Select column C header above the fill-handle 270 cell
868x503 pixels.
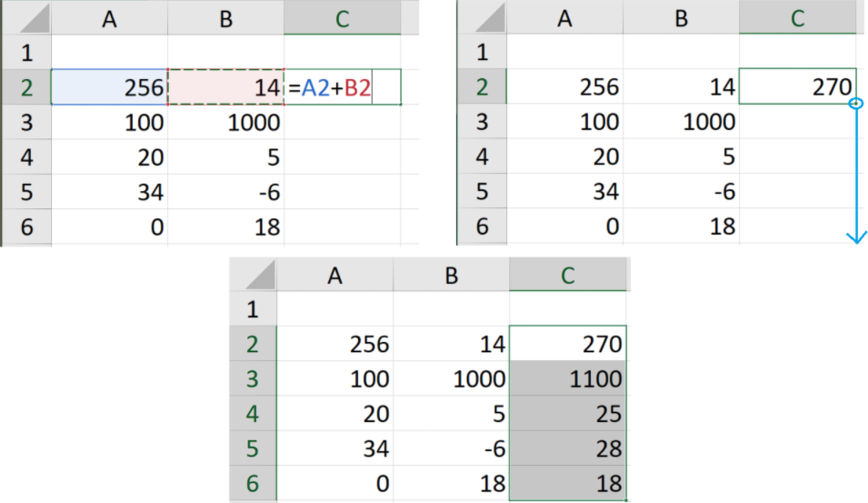point(797,18)
